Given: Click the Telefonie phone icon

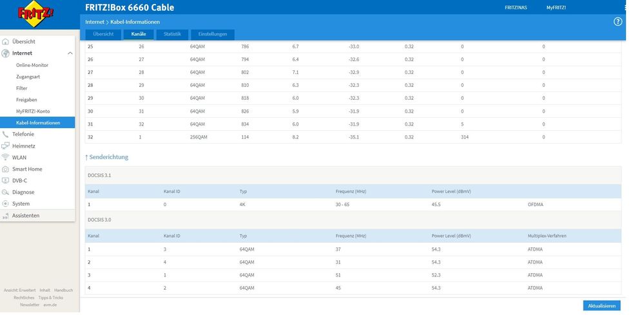Looking at the screenshot, I should tap(5, 134).
